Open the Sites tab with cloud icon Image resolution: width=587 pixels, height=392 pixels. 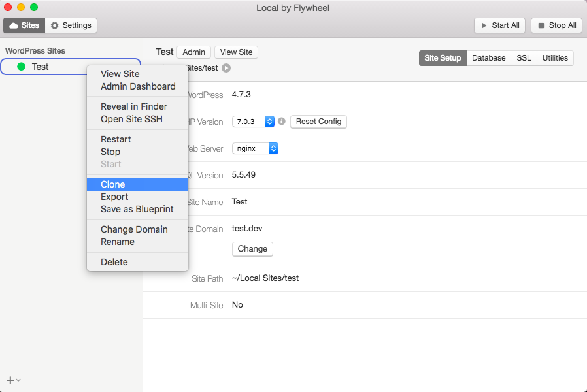(x=24, y=25)
